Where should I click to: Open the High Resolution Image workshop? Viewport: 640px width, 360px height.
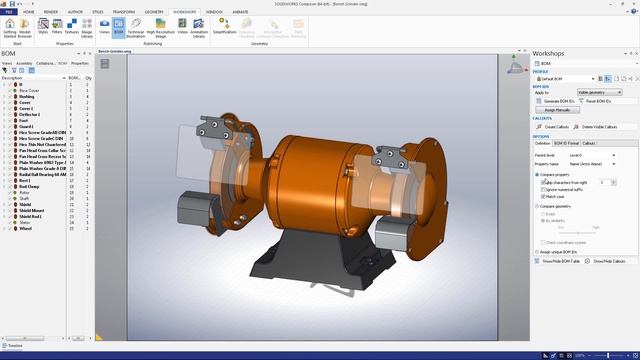click(160, 28)
